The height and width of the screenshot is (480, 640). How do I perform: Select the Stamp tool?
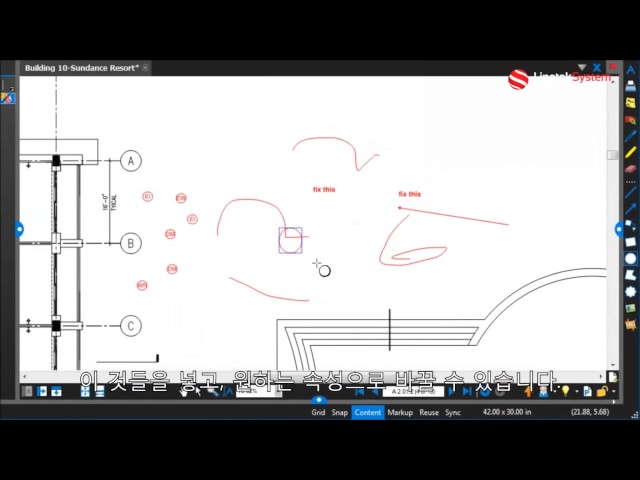pyautogui.click(x=631, y=324)
